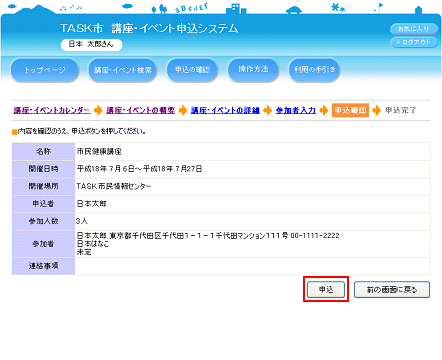This screenshot has width=442, height=360.
Task: Select the 日本 太郎さん user name badge
Action: [91, 44]
